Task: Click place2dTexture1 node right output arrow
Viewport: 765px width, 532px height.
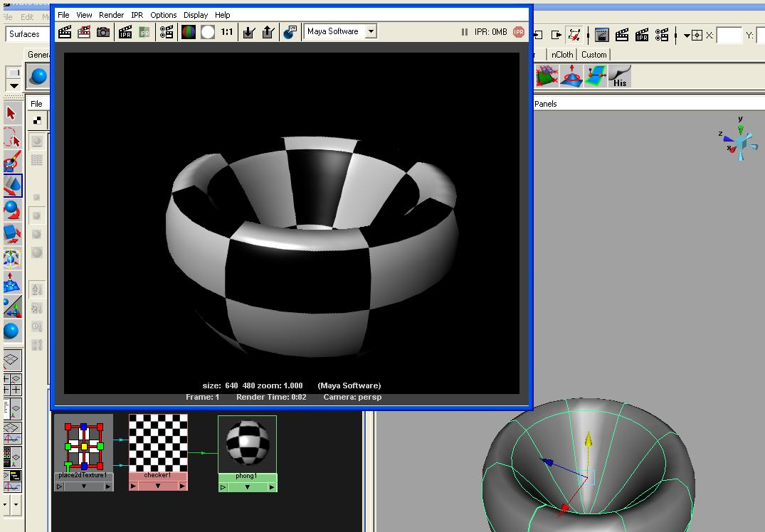Action: (108, 486)
